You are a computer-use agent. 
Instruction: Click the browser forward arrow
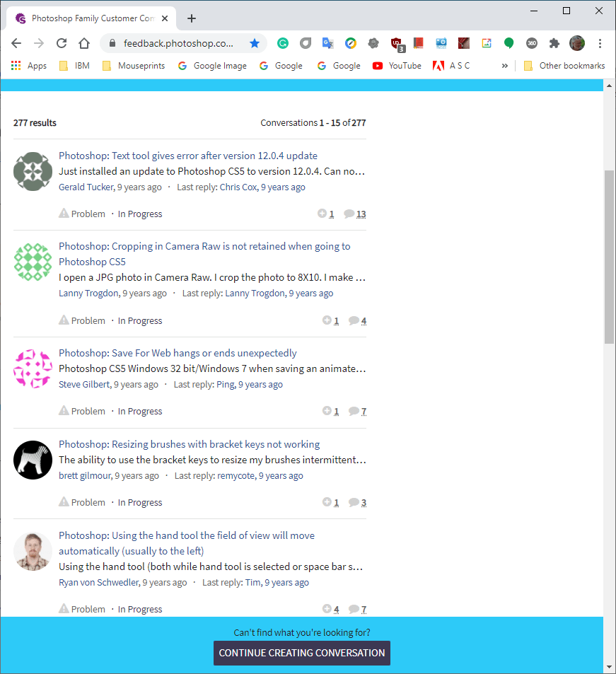[x=39, y=43]
